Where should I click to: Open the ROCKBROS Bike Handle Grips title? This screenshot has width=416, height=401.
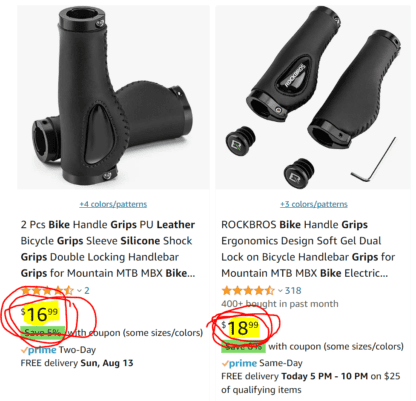click(x=308, y=249)
